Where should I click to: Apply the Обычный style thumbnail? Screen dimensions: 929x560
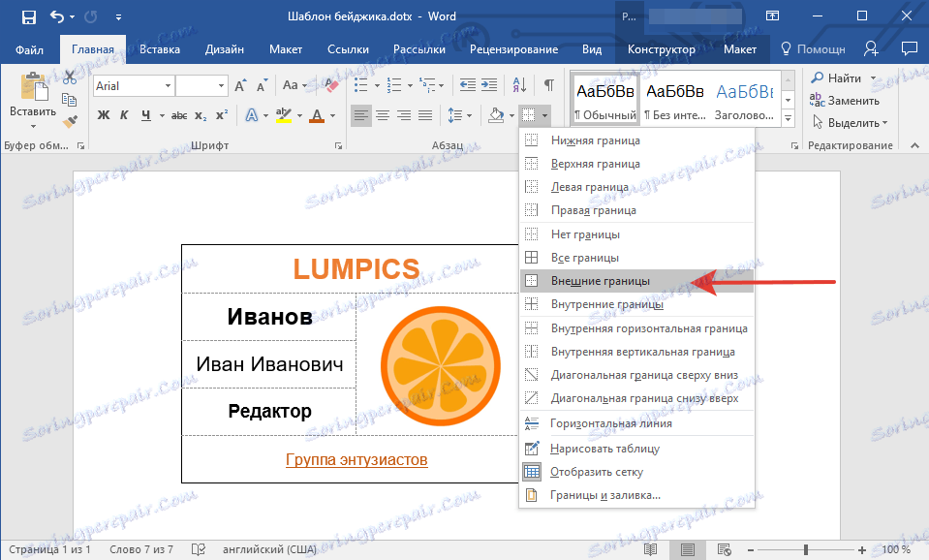tap(605, 100)
